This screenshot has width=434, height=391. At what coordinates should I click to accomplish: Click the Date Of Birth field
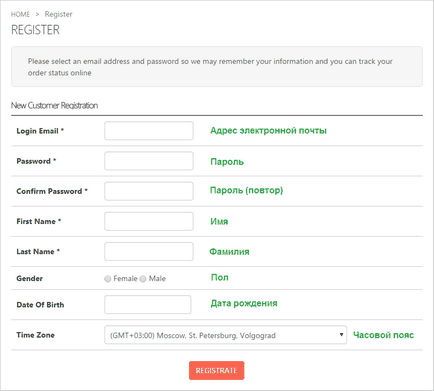click(148, 304)
